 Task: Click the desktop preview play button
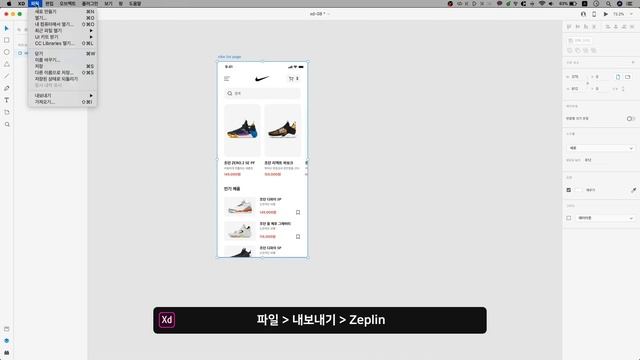tap(606, 14)
